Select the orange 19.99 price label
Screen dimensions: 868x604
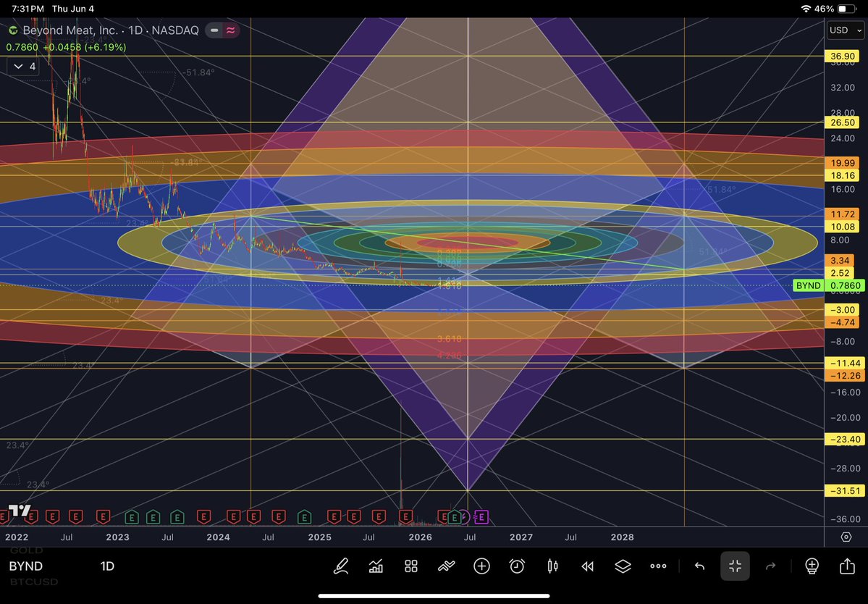[843, 163]
